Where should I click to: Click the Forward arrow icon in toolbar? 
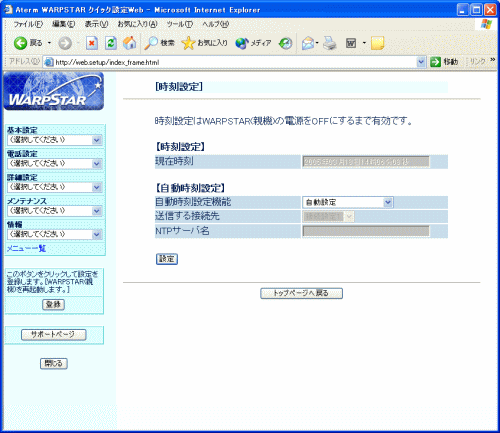[65, 43]
